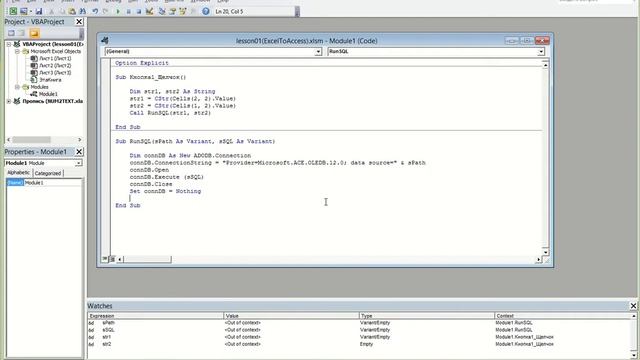Open the Module1 Module properties dropdown
Viewport: 640px width, 360px height.
(x=78, y=163)
